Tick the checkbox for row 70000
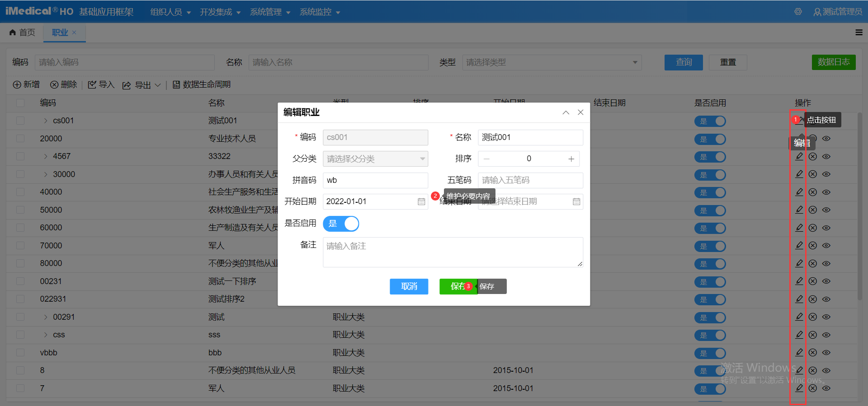868x406 pixels. [x=20, y=246]
